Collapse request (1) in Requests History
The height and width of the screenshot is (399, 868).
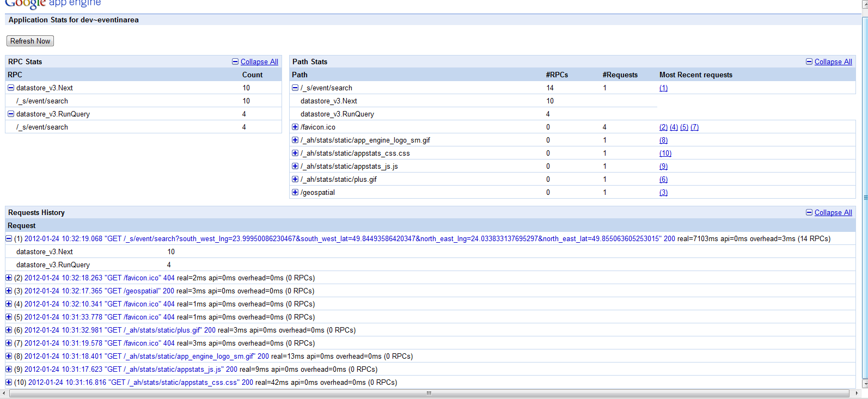tap(9, 238)
